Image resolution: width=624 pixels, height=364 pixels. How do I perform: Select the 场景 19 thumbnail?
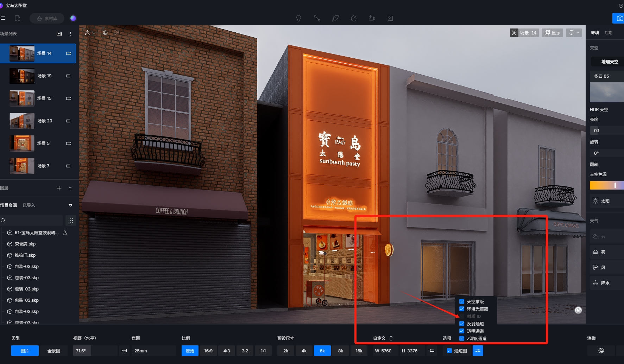[x=22, y=76]
